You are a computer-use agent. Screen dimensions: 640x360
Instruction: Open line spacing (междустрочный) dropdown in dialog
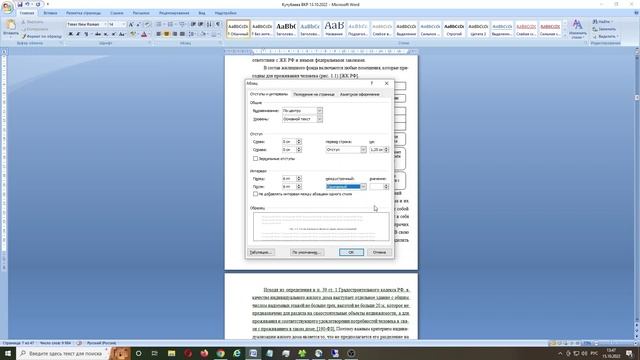click(x=363, y=187)
